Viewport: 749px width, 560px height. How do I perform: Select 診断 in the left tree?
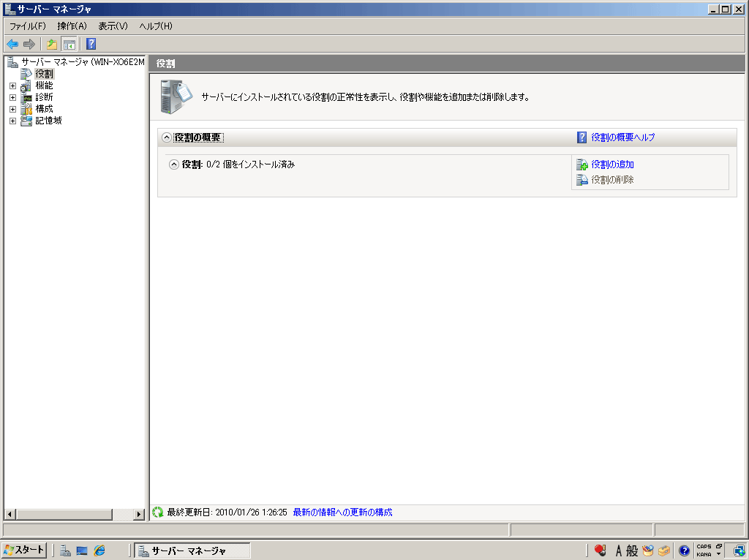45,97
